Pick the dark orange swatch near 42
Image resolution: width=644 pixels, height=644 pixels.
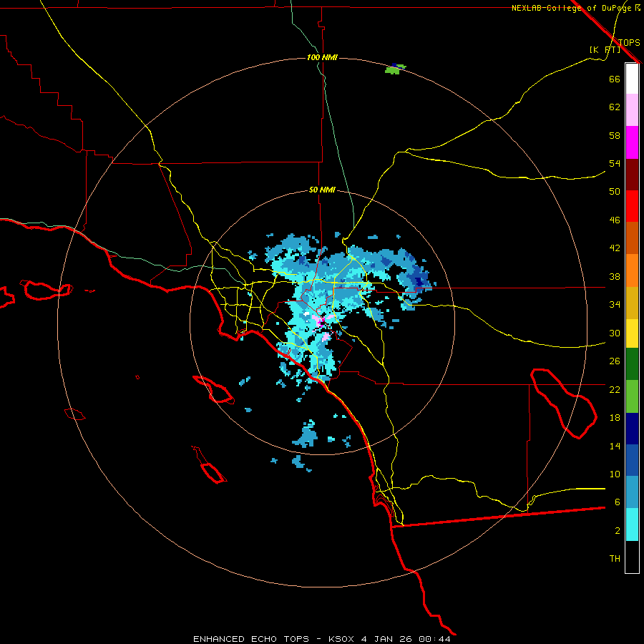click(x=632, y=238)
